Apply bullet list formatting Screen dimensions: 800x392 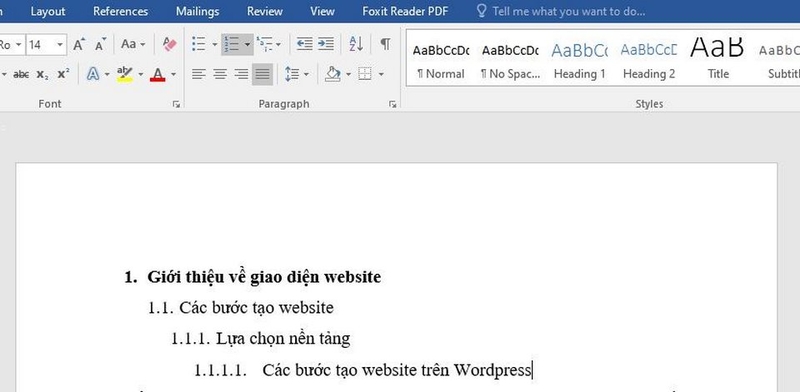pyautogui.click(x=198, y=44)
